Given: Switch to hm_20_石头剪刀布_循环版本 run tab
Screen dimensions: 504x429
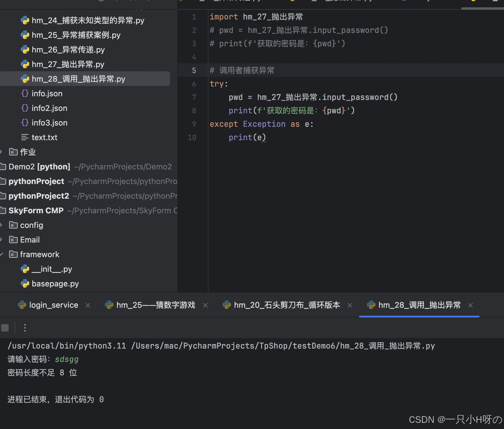Looking at the screenshot, I should 287,305.
